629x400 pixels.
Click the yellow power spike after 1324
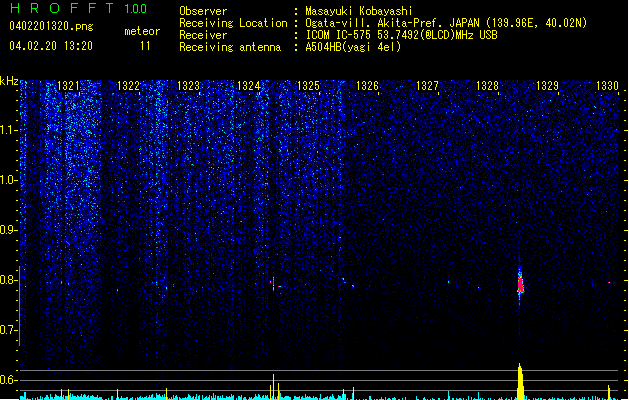[274, 386]
